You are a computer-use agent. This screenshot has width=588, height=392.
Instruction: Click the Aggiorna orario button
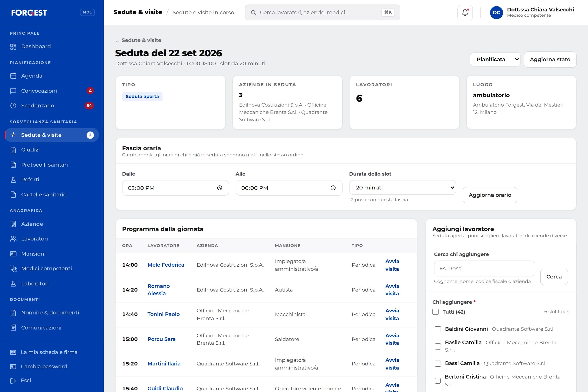(490, 195)
